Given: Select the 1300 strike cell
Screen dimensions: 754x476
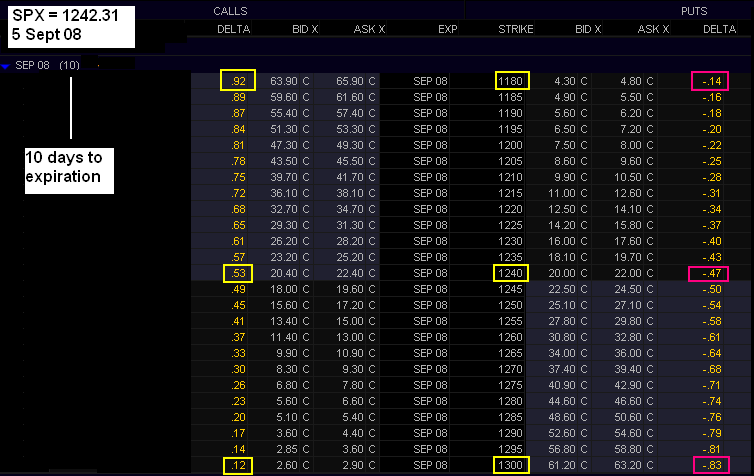Looking at the screenshot, I should [510, 465].
